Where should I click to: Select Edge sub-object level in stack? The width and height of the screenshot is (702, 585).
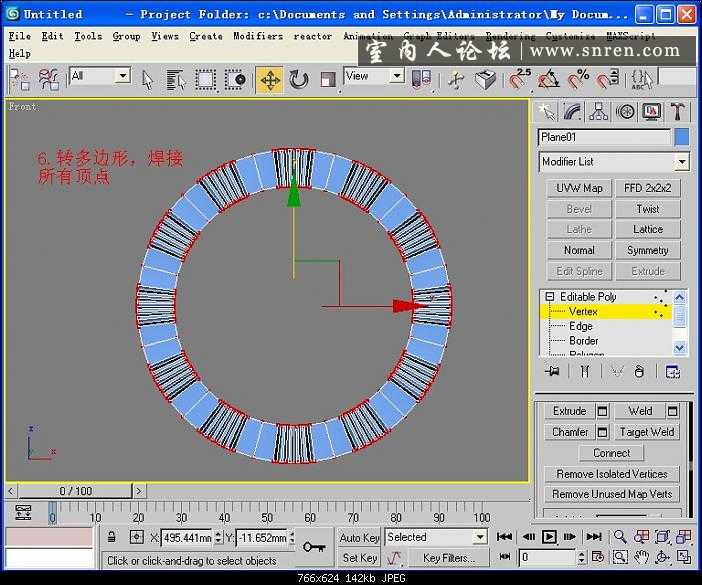(581, 326)
